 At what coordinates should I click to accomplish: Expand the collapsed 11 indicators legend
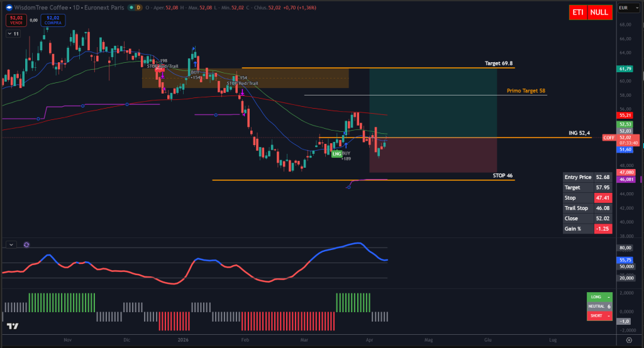click(13, 34)
